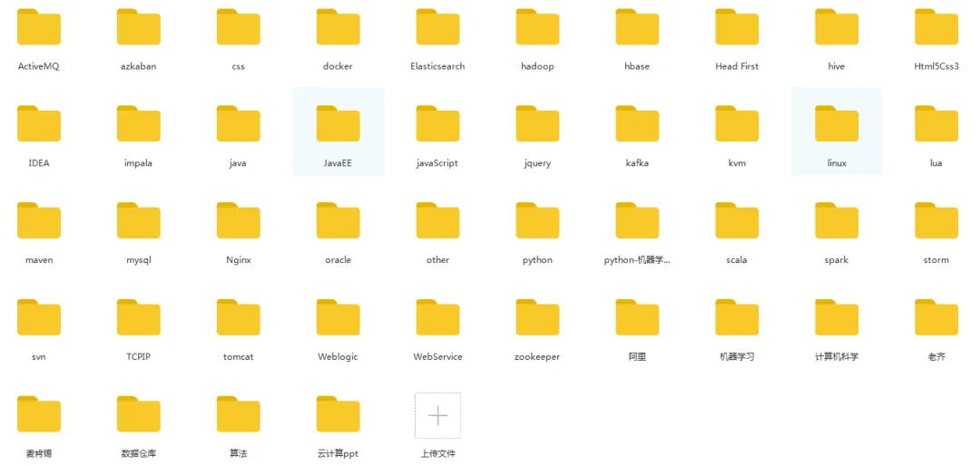The height and width of the screenshot is (466, 980).
Task: Click the 'WebService' folder name
Action: [x=438, y=356]
